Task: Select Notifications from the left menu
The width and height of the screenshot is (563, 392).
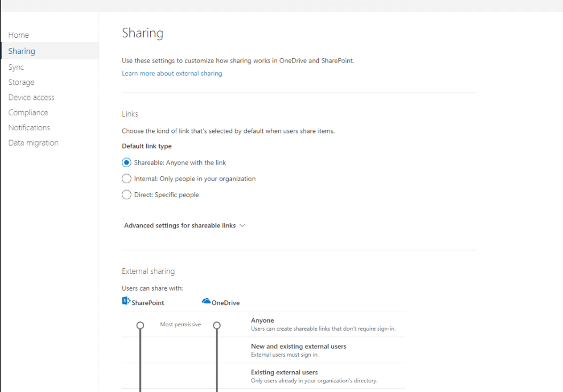Action: (x=29, y=128)
